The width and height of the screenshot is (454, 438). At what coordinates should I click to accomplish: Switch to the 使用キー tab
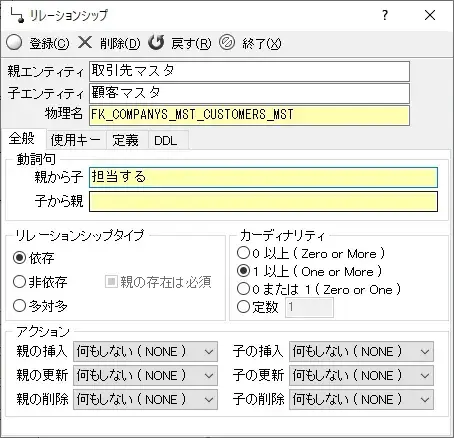point(76,140)
